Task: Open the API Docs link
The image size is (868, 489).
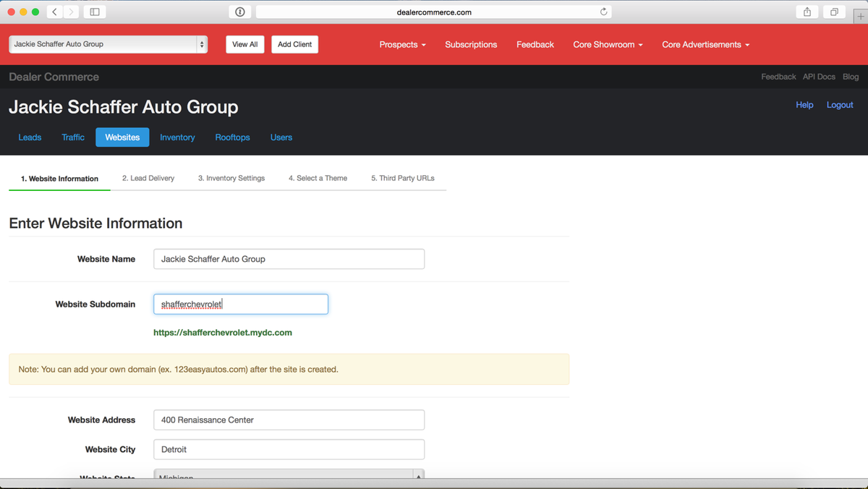Action: pyautogui.click(x=819, y=77)
